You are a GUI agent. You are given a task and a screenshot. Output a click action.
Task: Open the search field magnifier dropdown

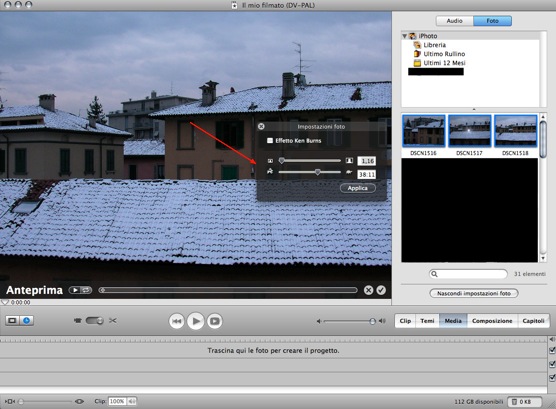pos(434,274)
